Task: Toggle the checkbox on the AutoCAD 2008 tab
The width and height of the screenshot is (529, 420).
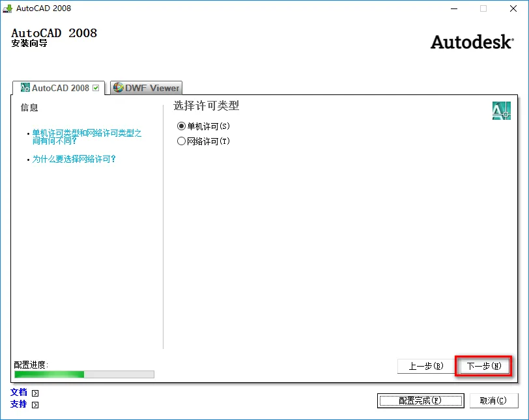Action: tap(96, 88)
